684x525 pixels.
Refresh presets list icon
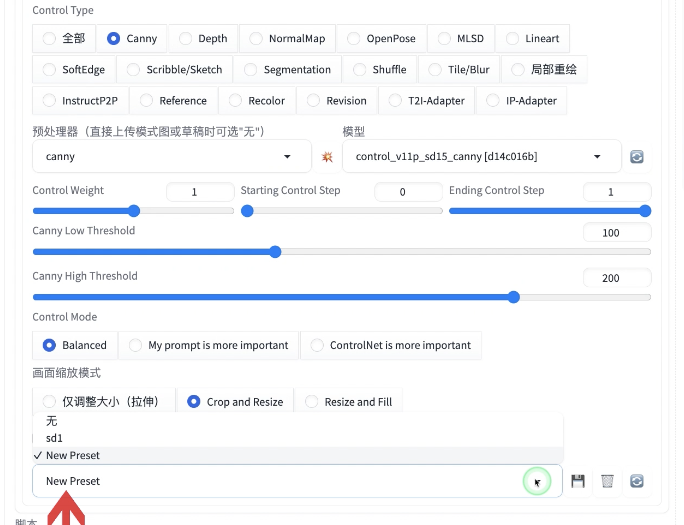click(x=637, y=481)
